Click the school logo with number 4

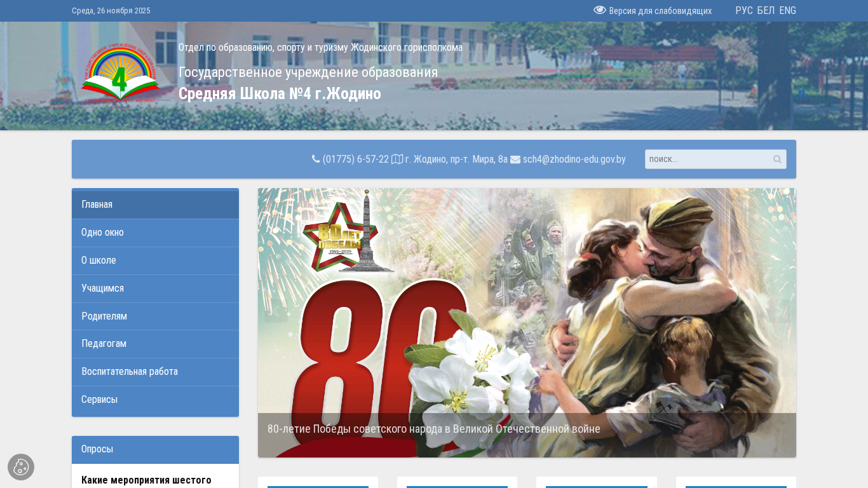coord(120,73)
